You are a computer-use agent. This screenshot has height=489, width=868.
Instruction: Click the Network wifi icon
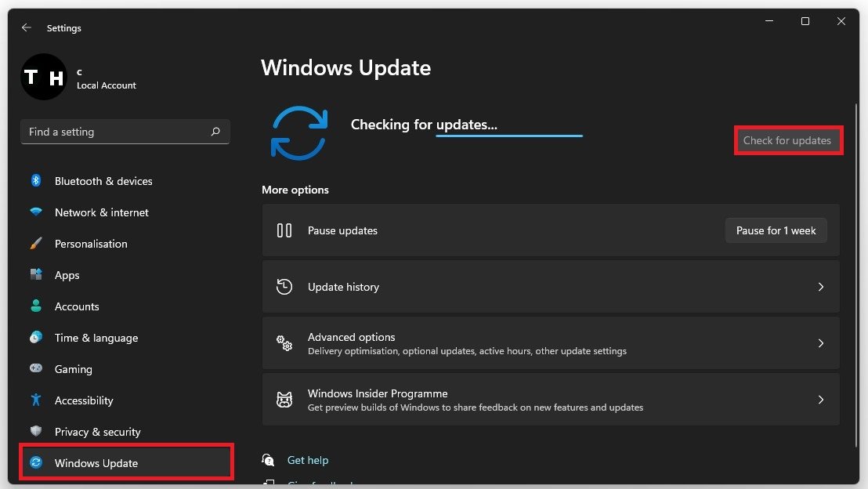[36, 212]
